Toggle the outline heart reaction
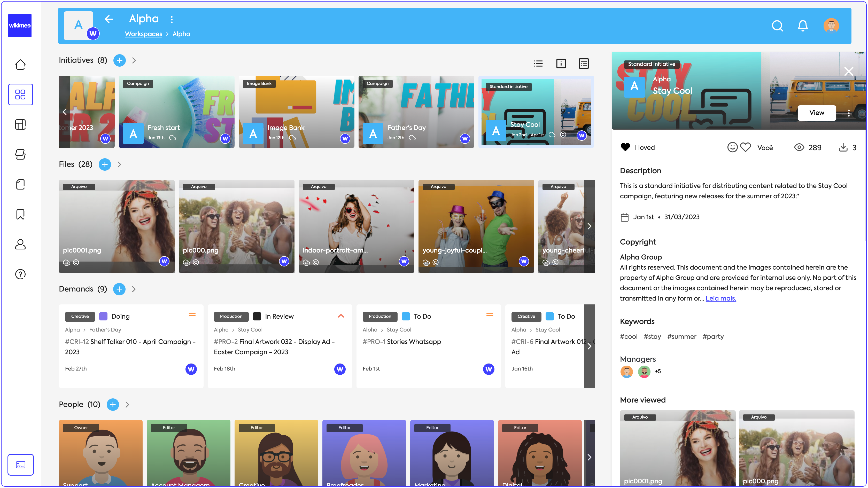The image size is (868, 488). pos(745,147)
